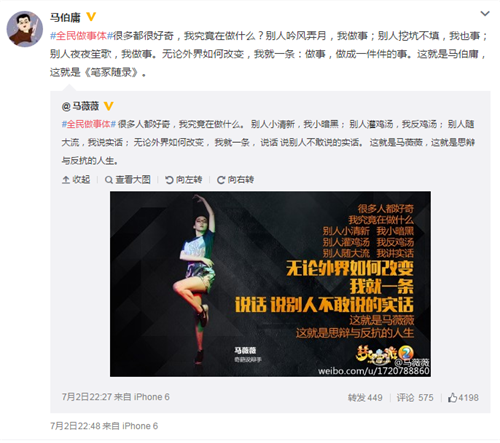Image resolution: width=500 pixels, height=443 pixels.
Task: Click the magnifier icon for 查看大图
Action: [109, 180]
